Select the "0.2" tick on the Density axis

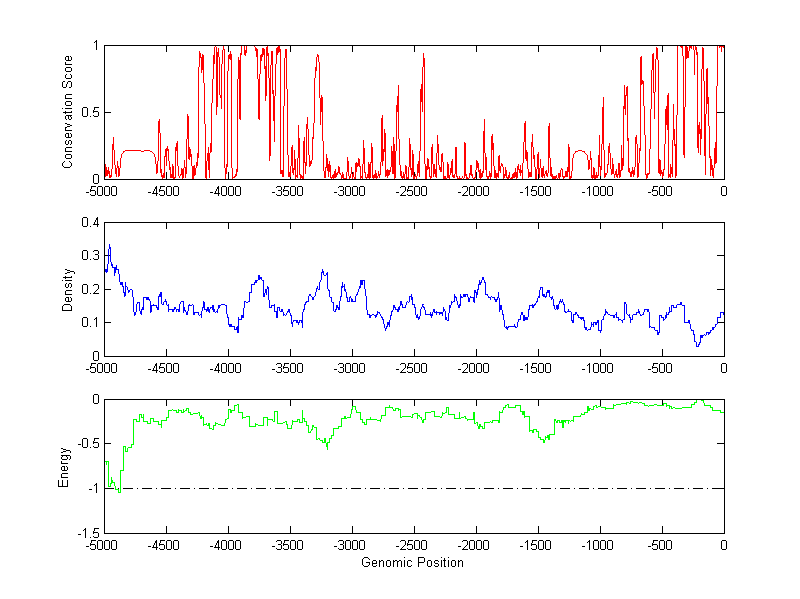[x=90, y=289]
